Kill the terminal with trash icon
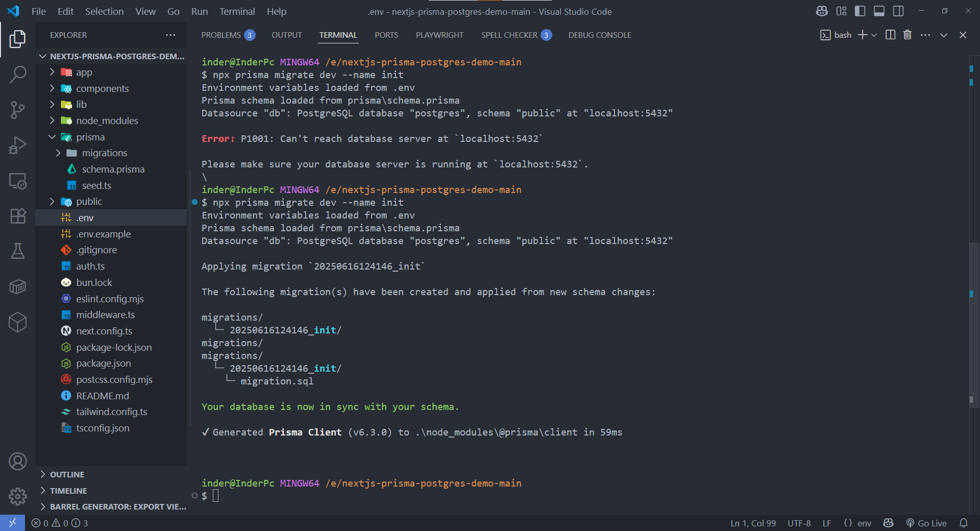Image resolution: width=980 pixels, height=531 pixels. tap(908, 35)
